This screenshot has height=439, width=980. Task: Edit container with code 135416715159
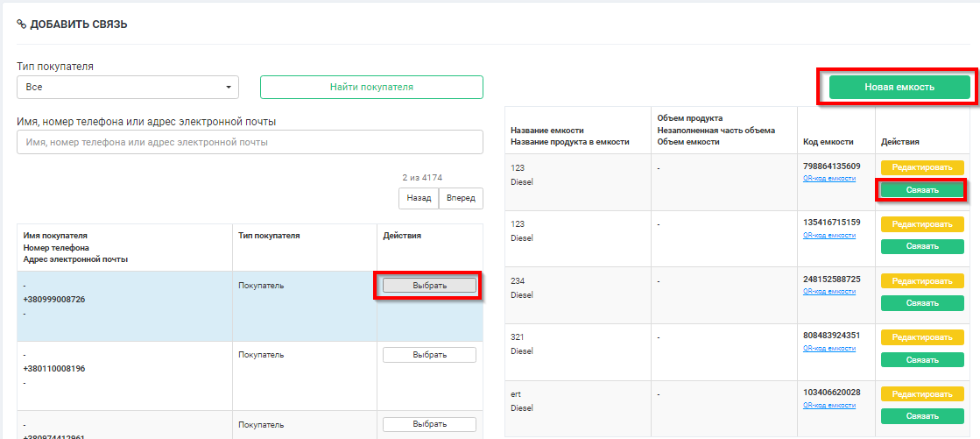pos(922,224)
